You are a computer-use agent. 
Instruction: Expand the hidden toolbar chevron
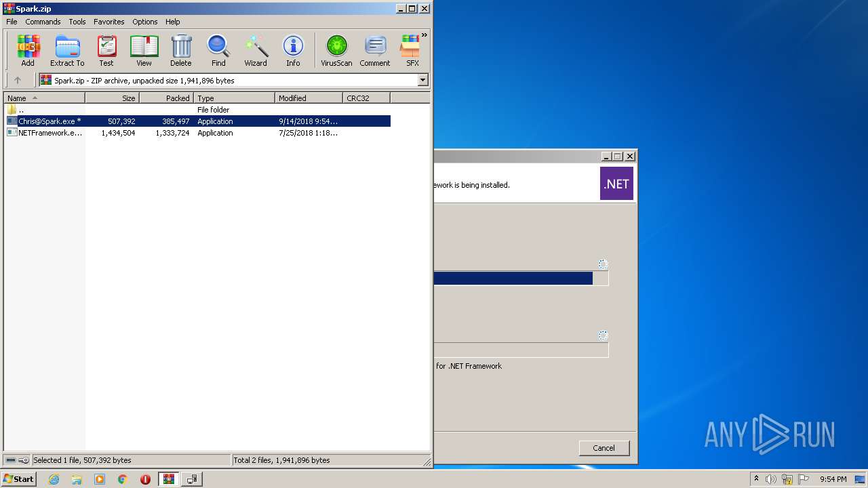pos(425,35)
